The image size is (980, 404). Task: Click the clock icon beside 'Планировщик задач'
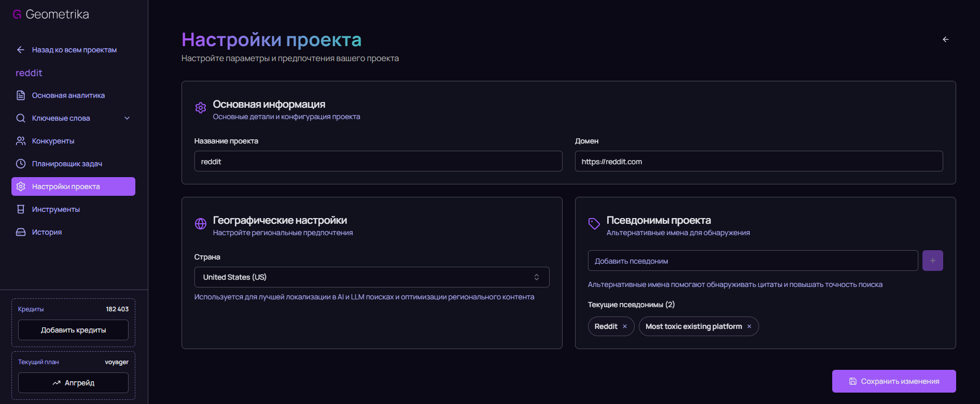click(21, 164)
